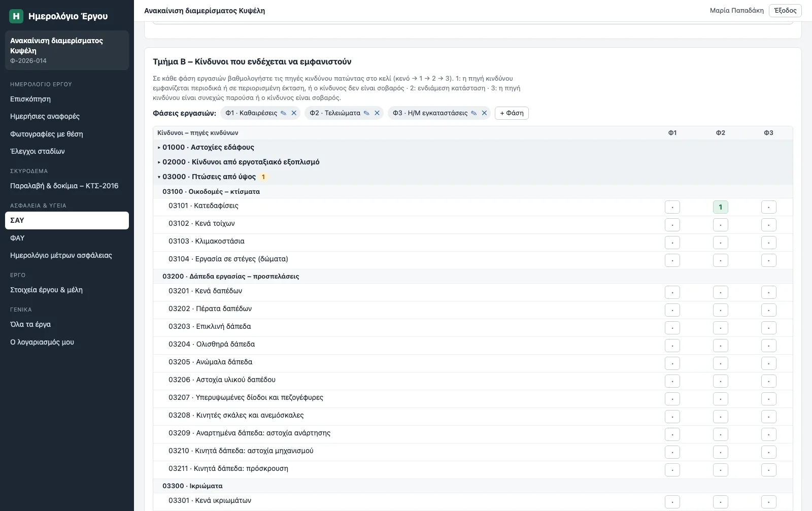This screenshot has width=812, height=511.
Task: Remove the Φ3 Η/Μ εγκαταστάσεις phase
Action: coord(484,113)
